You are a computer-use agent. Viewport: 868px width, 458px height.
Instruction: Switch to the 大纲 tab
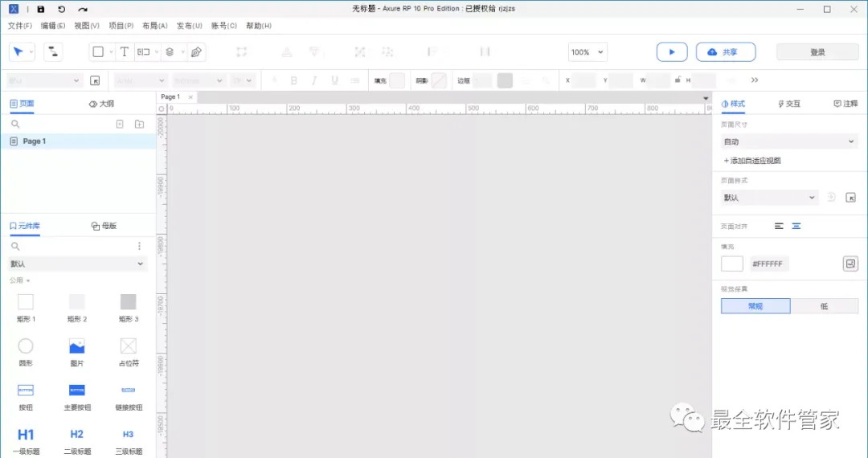(x=101, y=104)
